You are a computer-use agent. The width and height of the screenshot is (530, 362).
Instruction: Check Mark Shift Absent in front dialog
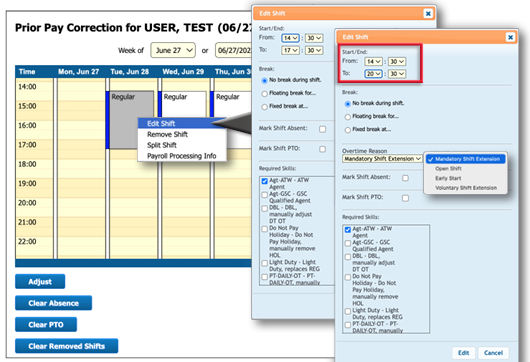point(406,178)
